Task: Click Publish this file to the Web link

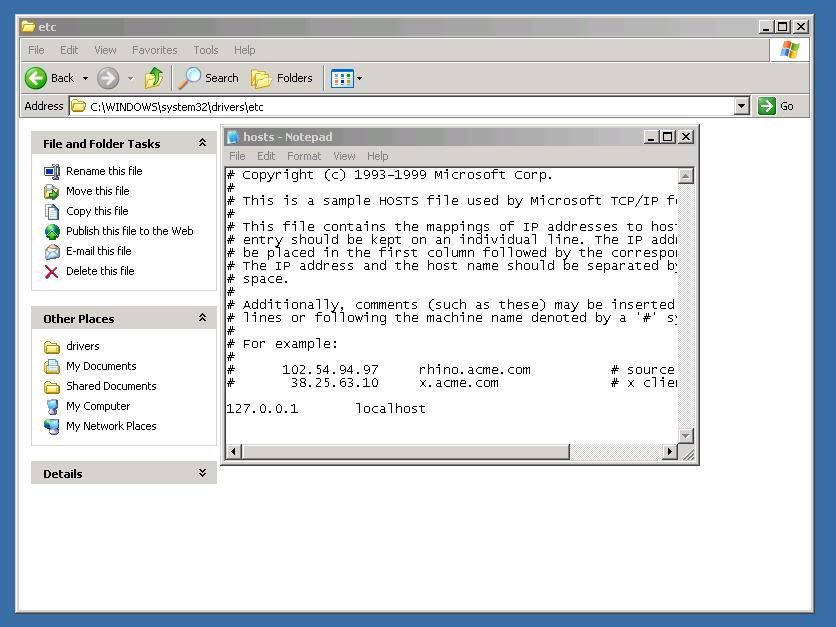Action: 130,231
